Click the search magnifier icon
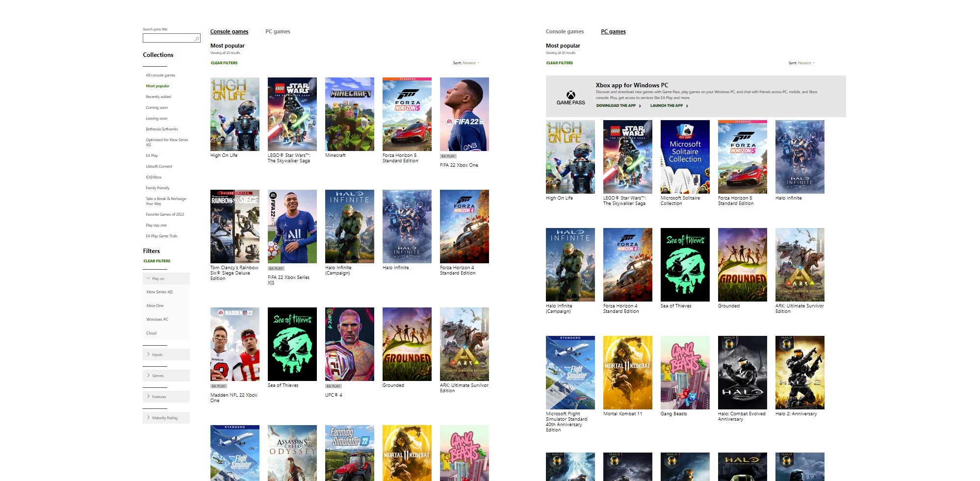 point(196,38)
